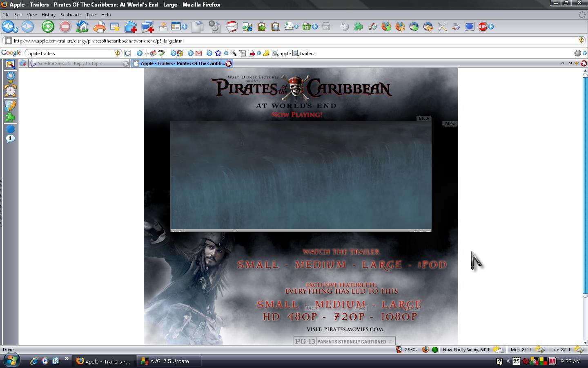Open the dropdown left of Gmail icon
588x368 pixels.
(191, 53)
